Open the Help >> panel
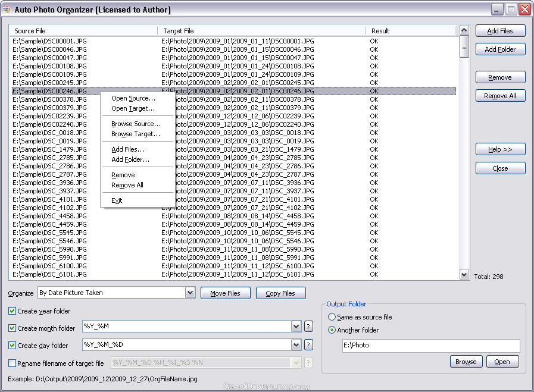Screen dimensions: 534x392 click(500, 149)
